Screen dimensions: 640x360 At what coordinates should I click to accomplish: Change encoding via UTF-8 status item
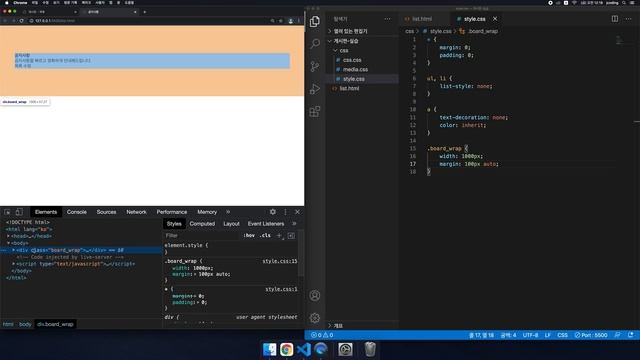pyautogui.click(x=530, y=335)
